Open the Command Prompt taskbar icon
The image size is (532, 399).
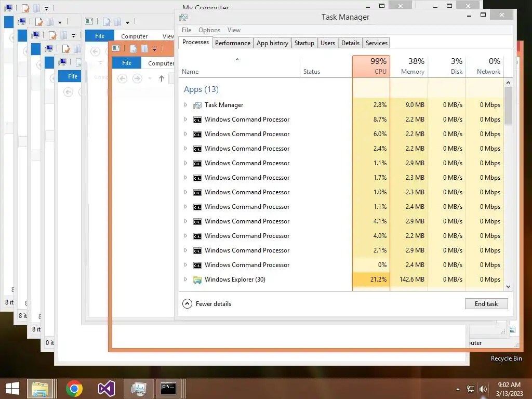tap(168, 389)
